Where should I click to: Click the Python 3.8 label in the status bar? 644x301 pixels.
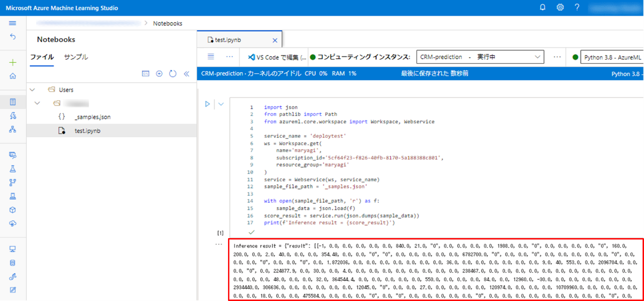click(627, 73)
